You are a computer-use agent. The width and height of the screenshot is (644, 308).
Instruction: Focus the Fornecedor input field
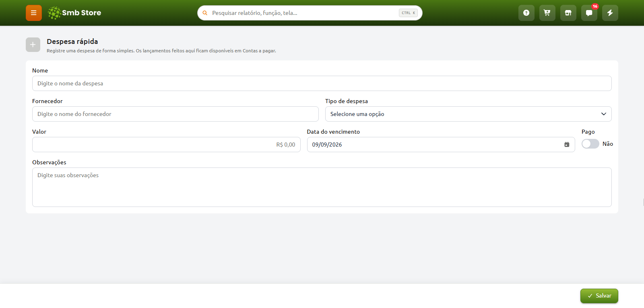coord(175,114)
